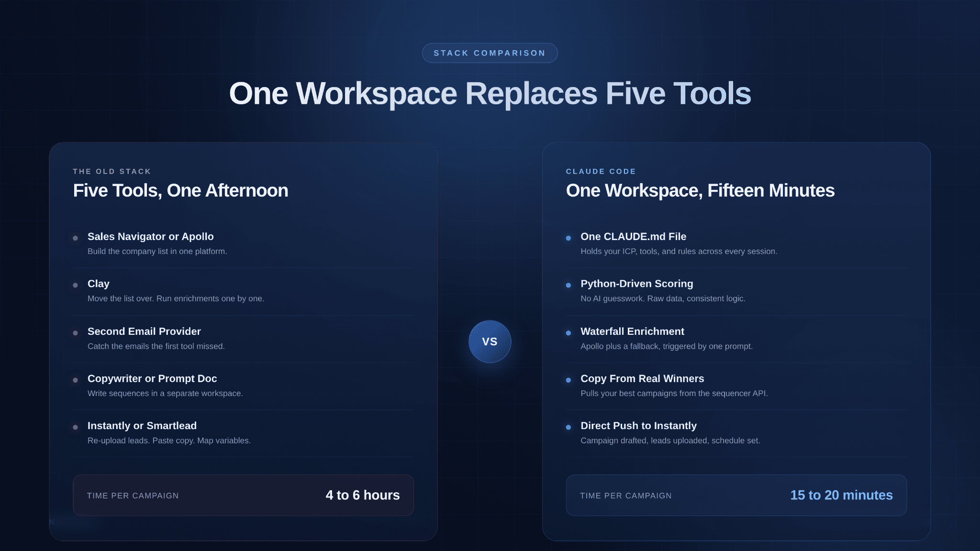Click the Second Email Provider bullet dot
Viewport: 980px width, 551px height.
tap(76, 332)
